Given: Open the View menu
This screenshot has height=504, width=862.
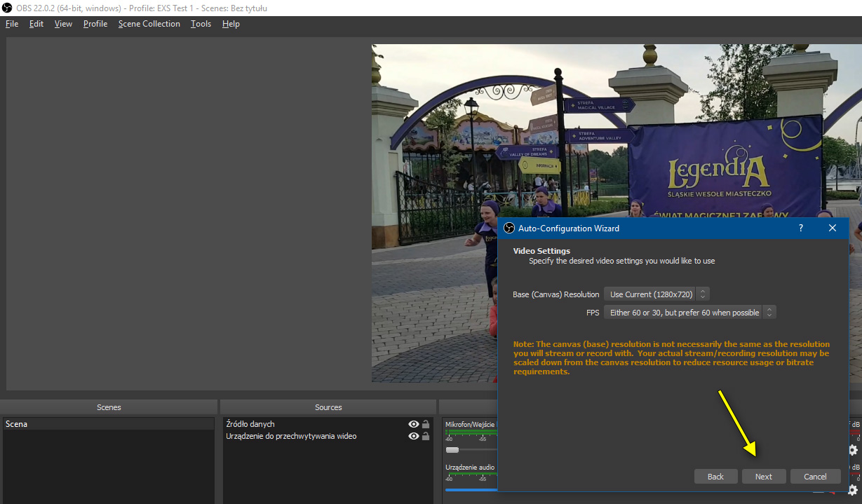Looking at the screenshot, I should coord(63,24).
